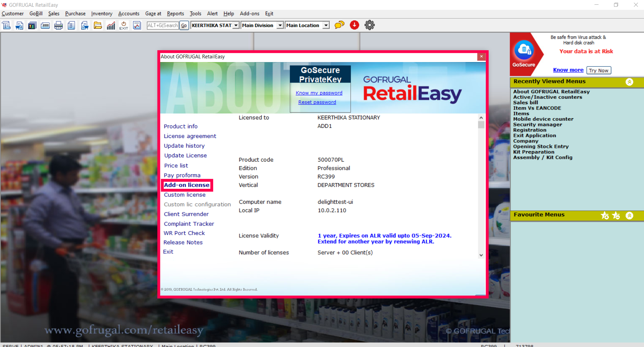Click the ALT+G search input field
Viewport: 644px width, 347px height.
(x=163, y=25)
